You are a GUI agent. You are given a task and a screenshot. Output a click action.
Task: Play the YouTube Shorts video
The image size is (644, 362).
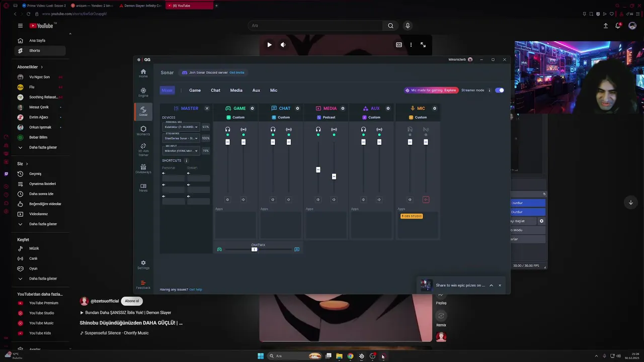270,45
